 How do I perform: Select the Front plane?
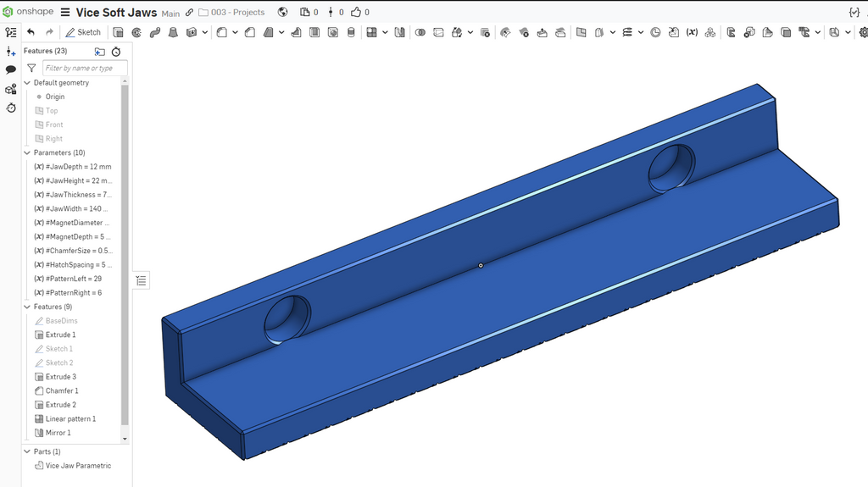tap(54, 125)
